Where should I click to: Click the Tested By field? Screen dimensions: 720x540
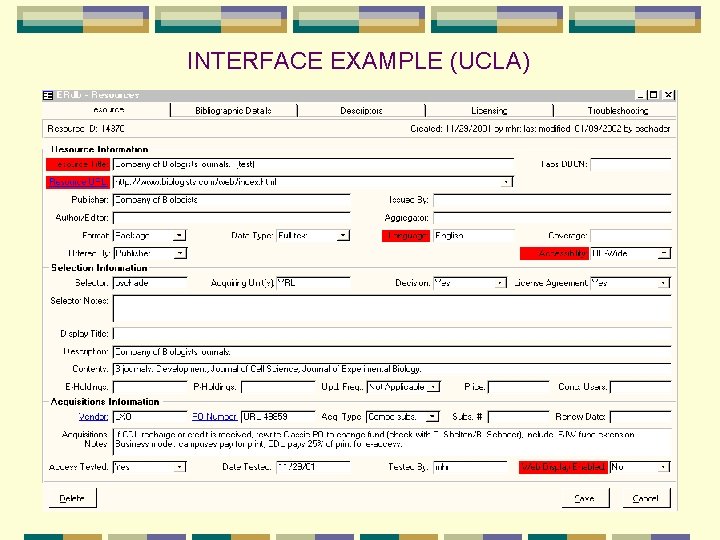pos(470,467)
